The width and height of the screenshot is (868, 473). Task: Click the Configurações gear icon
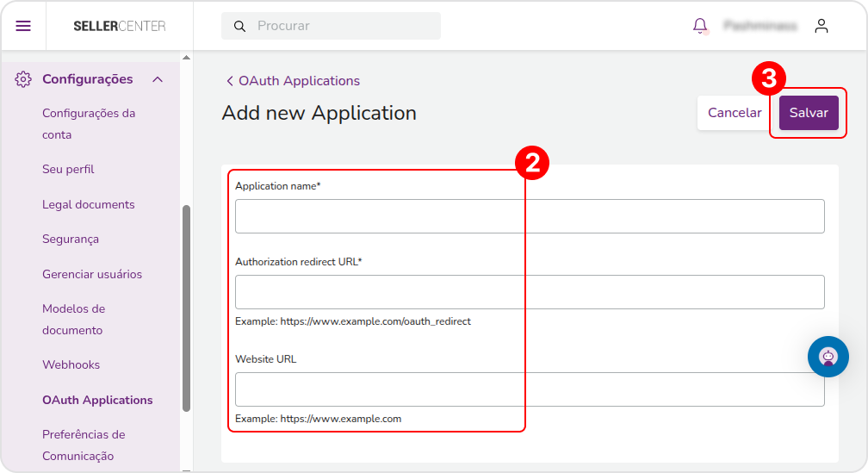[23, 79]
